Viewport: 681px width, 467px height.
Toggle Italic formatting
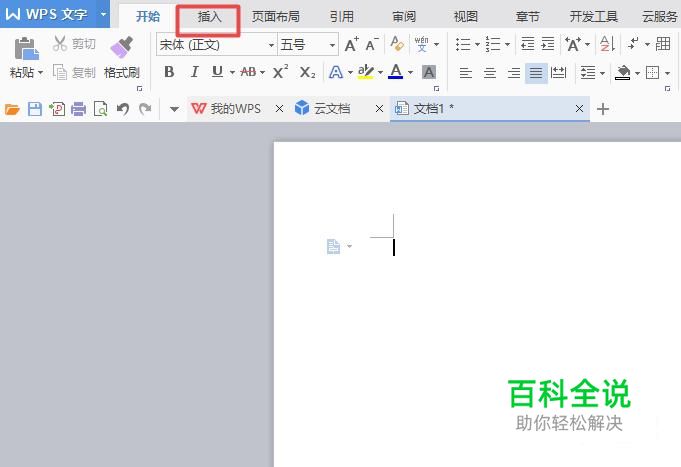[194, 72]
